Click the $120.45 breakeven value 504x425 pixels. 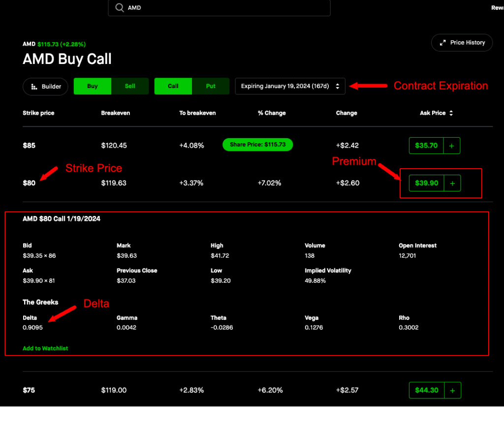point(114,146)
